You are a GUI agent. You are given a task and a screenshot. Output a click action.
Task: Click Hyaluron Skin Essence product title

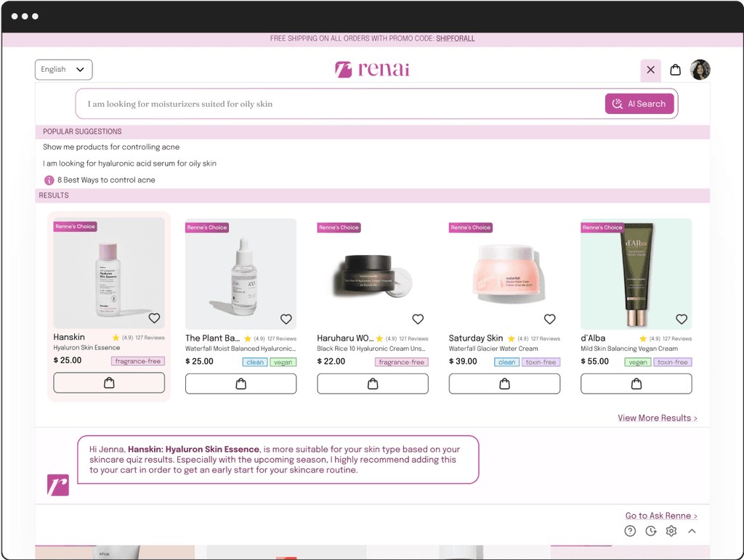[87, 348]
